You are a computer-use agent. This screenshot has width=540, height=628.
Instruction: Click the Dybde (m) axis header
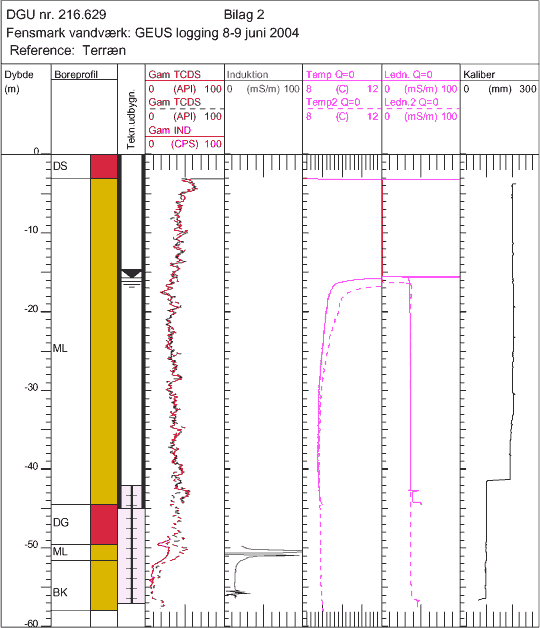pyautogui.click(x=18, y=81)
